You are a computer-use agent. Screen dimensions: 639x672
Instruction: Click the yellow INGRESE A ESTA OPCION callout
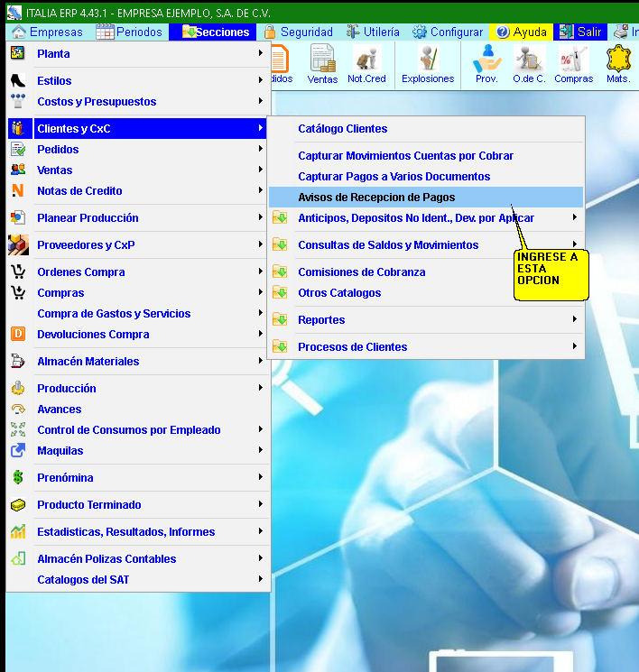(551, 273)
